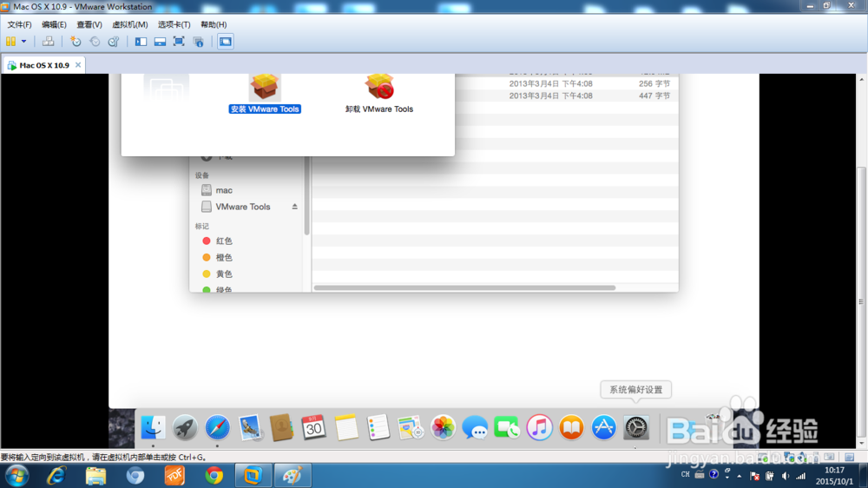
Task: Toggle the thumbnail bar toolbar icon
Action: [160, 42]
